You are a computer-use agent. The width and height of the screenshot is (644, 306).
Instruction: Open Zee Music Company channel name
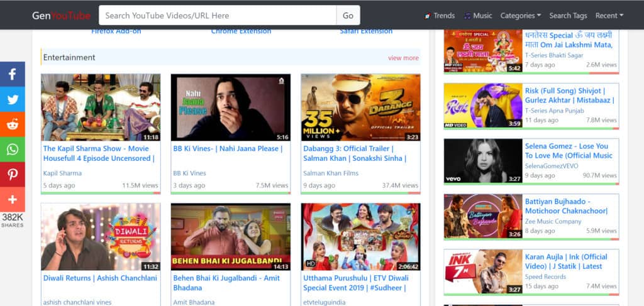(553, 222)
